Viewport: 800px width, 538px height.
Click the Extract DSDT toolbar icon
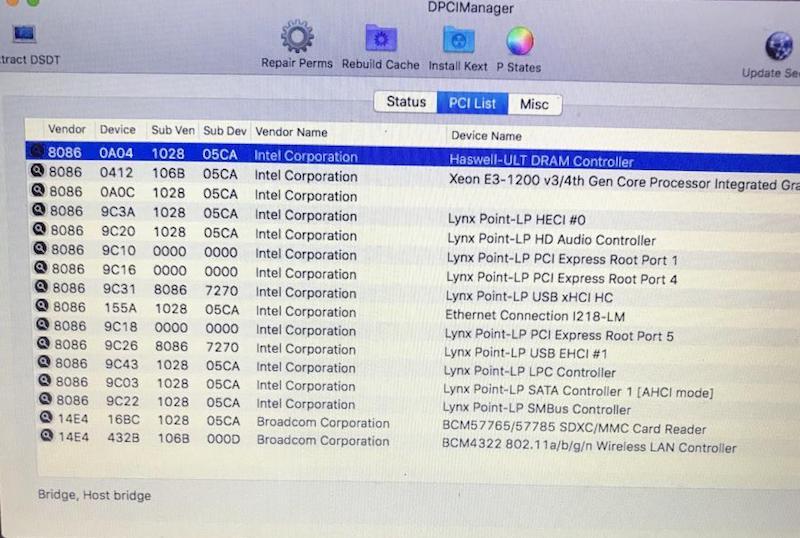pos(23,35)
